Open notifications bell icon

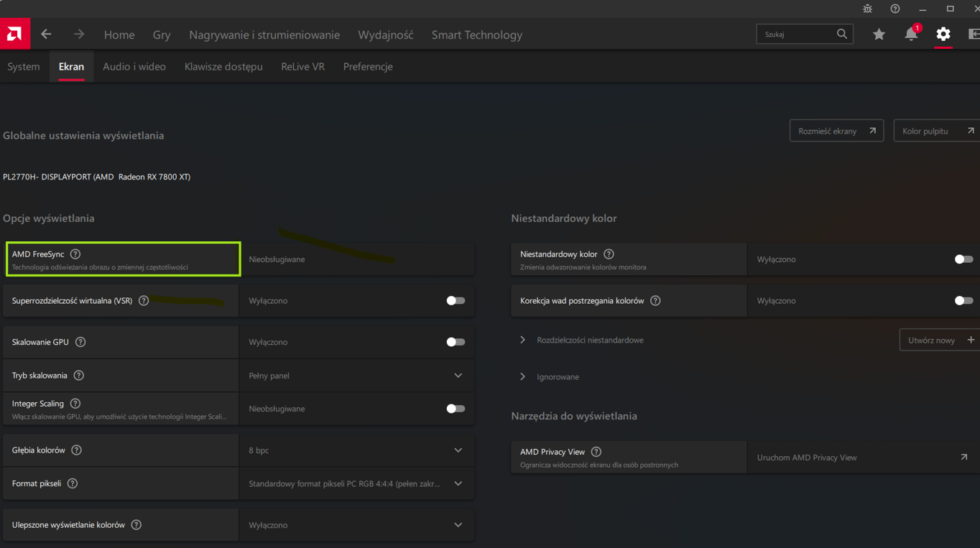(x=911, y=34)
